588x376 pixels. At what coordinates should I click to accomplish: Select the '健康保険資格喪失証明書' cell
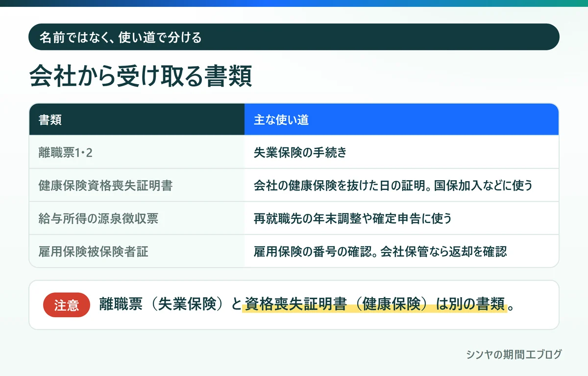137,185
